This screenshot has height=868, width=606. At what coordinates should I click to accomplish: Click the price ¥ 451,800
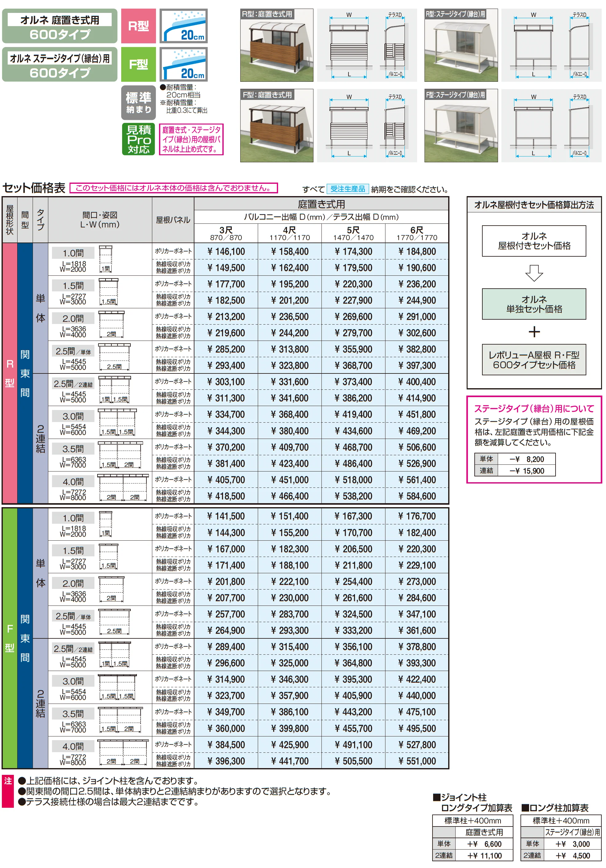point(417,414)
